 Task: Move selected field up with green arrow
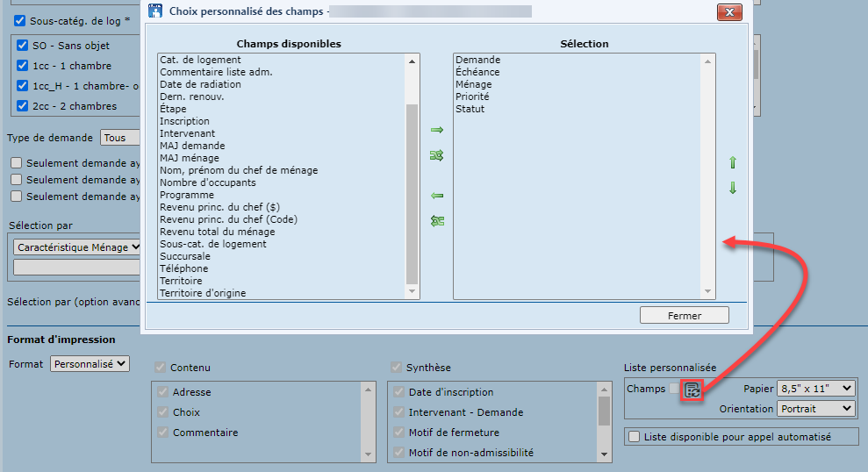point(733,163)
